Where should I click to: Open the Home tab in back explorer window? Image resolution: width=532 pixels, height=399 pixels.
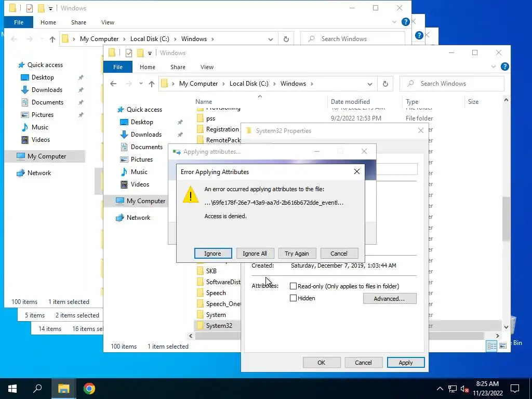[x=48, y=22]
